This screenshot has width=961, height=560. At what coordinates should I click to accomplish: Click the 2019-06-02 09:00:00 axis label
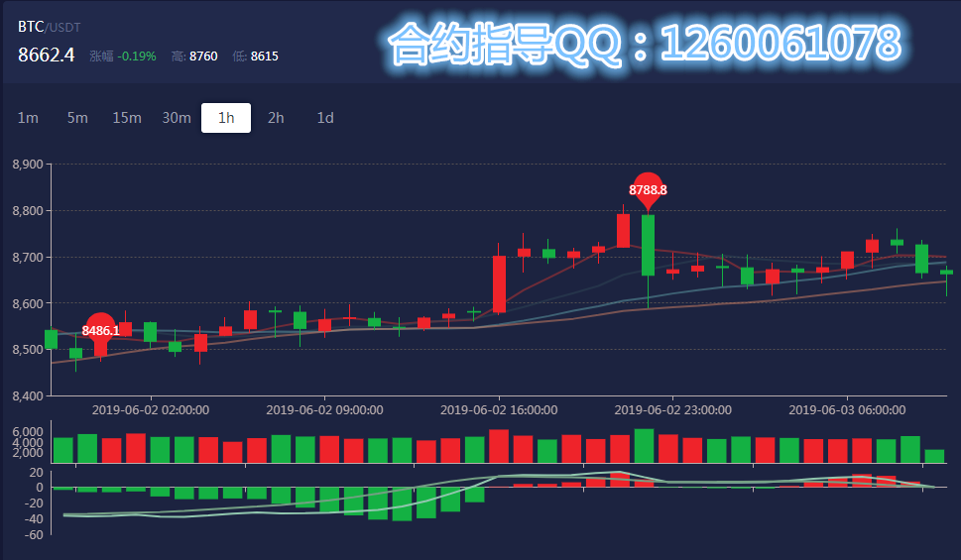(325, 410)
